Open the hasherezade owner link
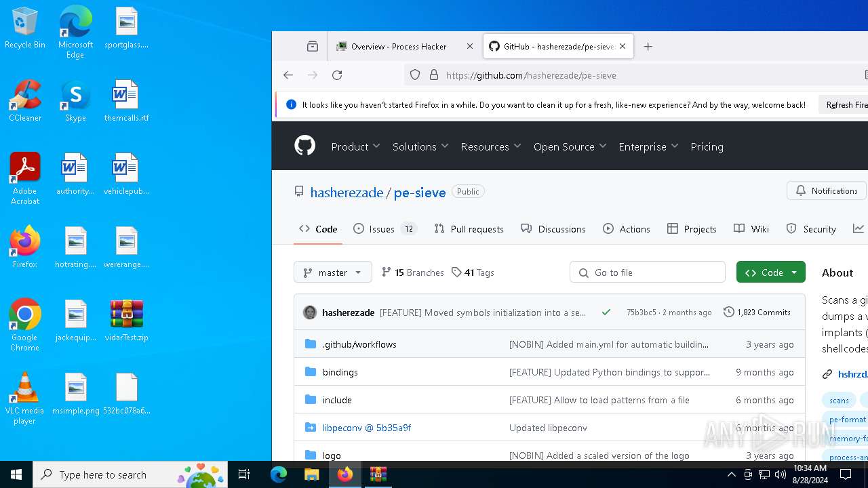 (347, 192)
